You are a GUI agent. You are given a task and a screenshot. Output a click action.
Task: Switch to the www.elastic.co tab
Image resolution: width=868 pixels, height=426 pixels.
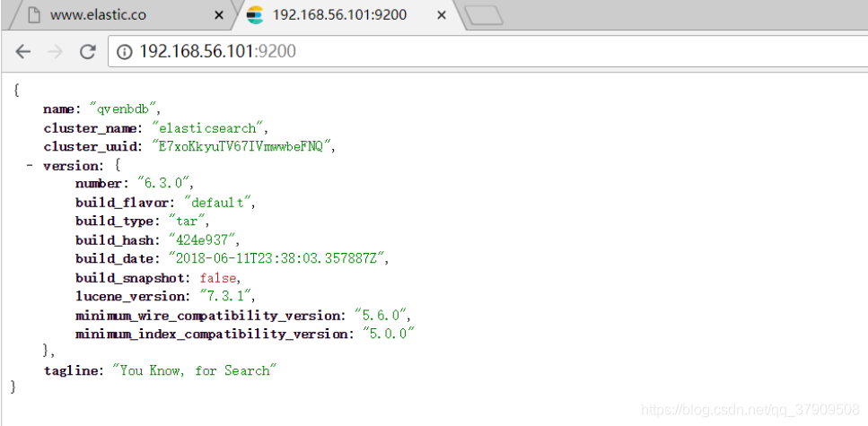coord(122,15)
